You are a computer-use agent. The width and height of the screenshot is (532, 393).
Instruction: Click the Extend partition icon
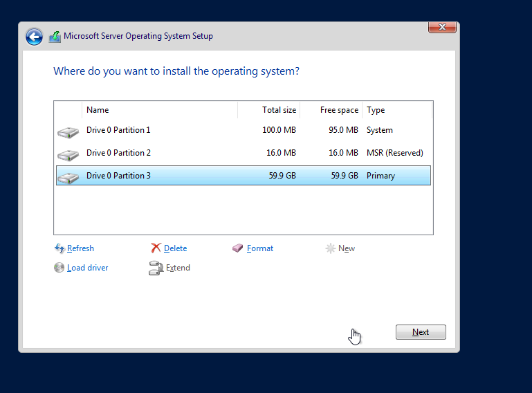156,268
